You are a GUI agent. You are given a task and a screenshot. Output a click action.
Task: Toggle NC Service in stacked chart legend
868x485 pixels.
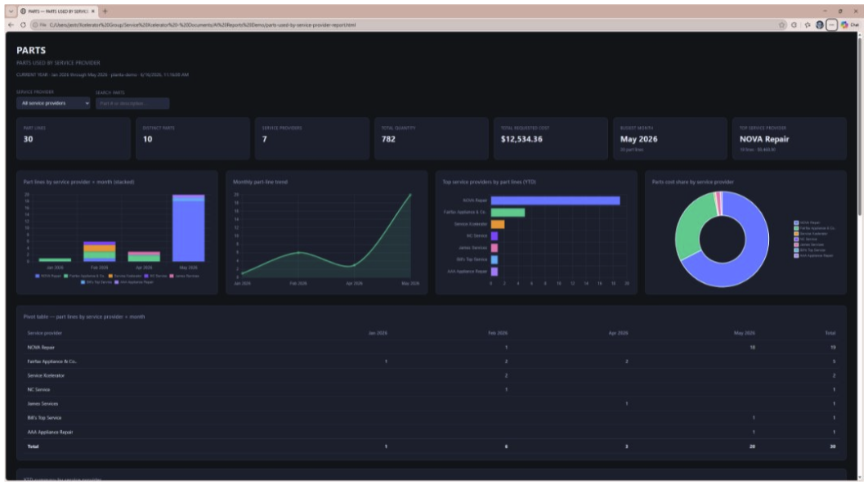click(x=155, y=276)
